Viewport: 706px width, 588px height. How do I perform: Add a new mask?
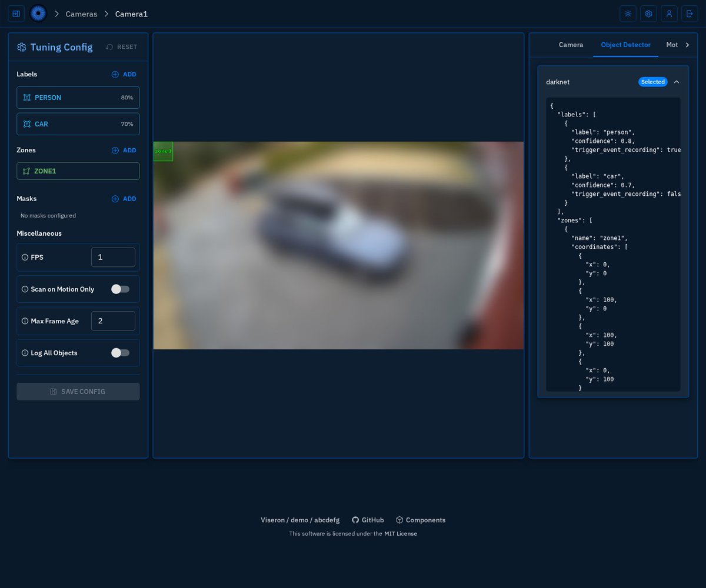point(124,199)
